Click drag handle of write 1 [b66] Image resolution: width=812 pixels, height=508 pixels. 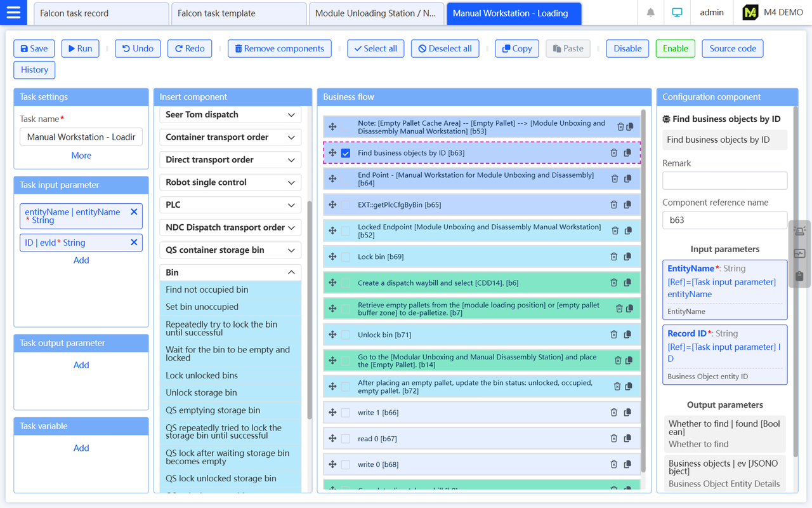point(332,412)
